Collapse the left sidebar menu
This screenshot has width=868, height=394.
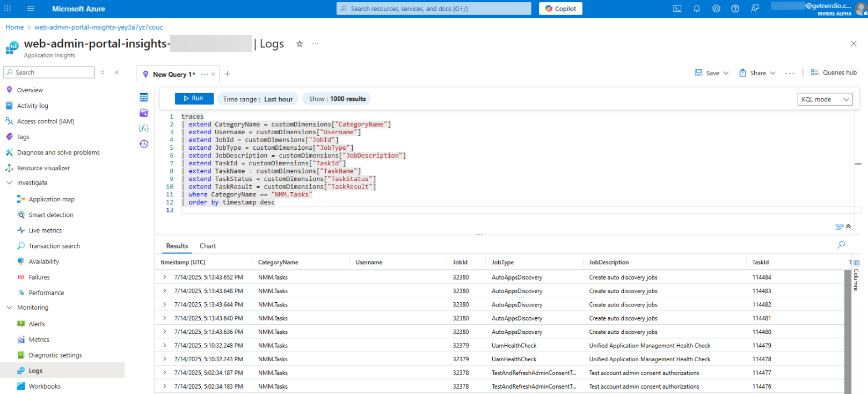tap(117, 72)
